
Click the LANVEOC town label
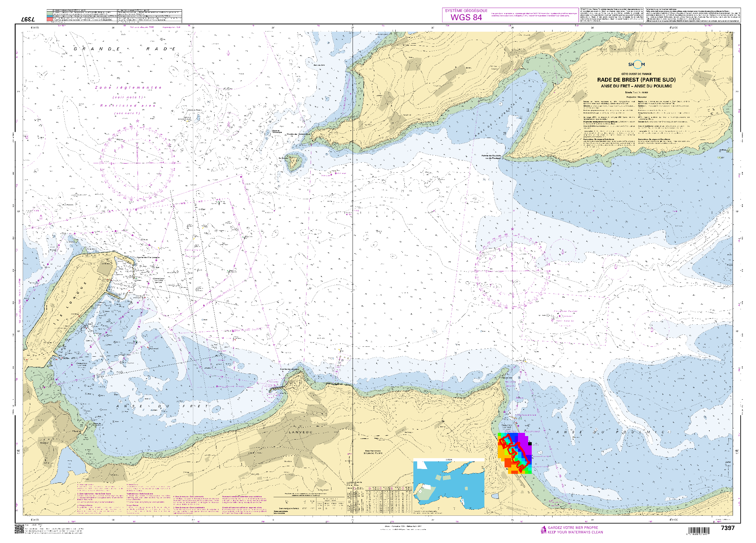click(301, 432)
